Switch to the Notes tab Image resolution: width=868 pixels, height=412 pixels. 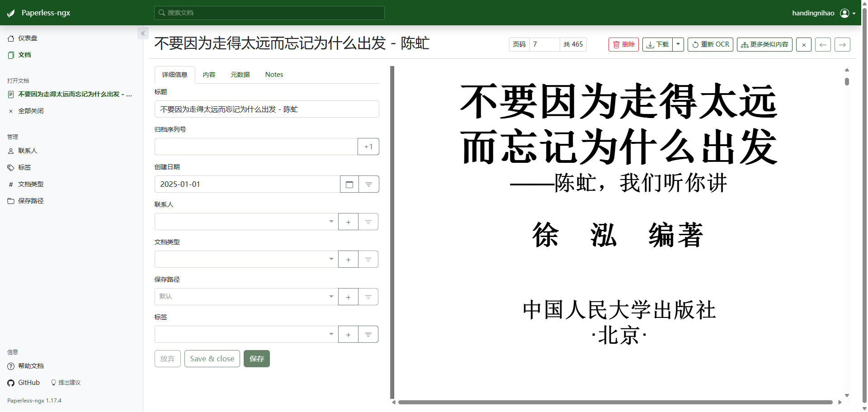pos(274,75)
